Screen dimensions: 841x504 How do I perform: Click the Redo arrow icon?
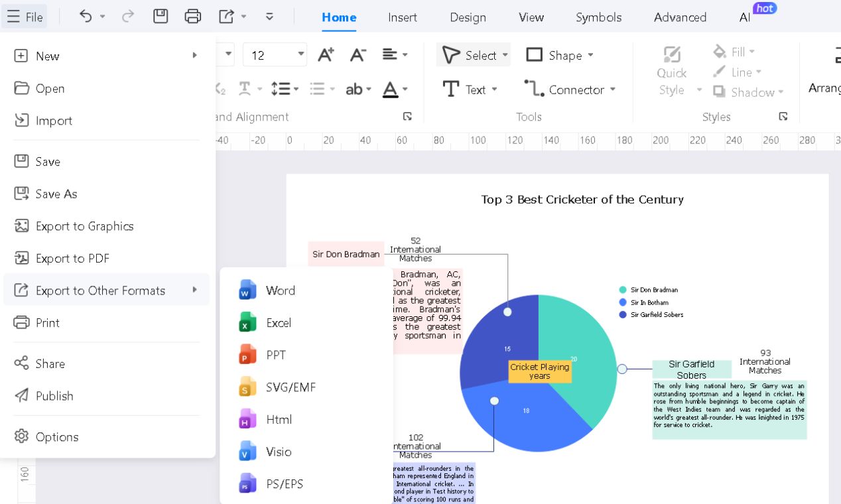[x=128, y=17]
